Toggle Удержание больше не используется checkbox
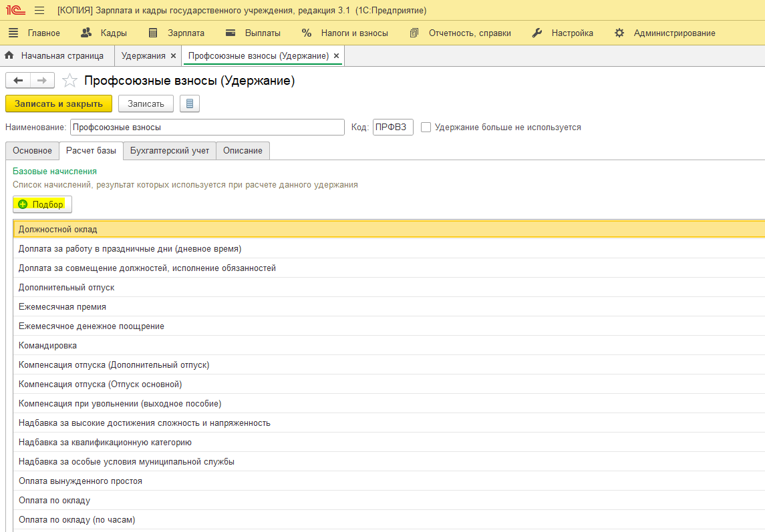The height and width of the screenshot is (532, 765). 426,127
